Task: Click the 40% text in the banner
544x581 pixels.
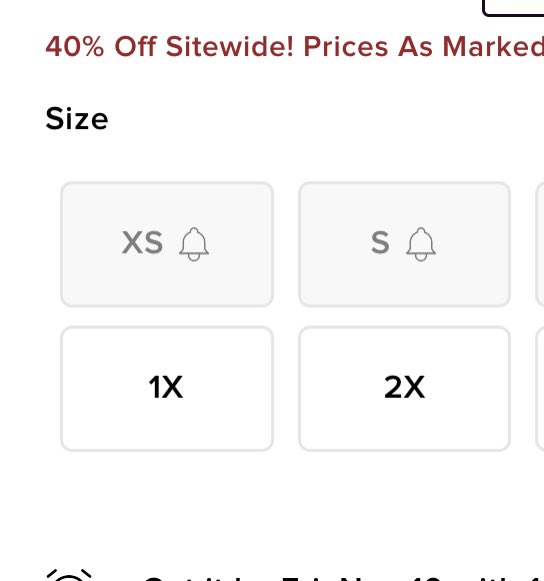Action: pos(74,47)
